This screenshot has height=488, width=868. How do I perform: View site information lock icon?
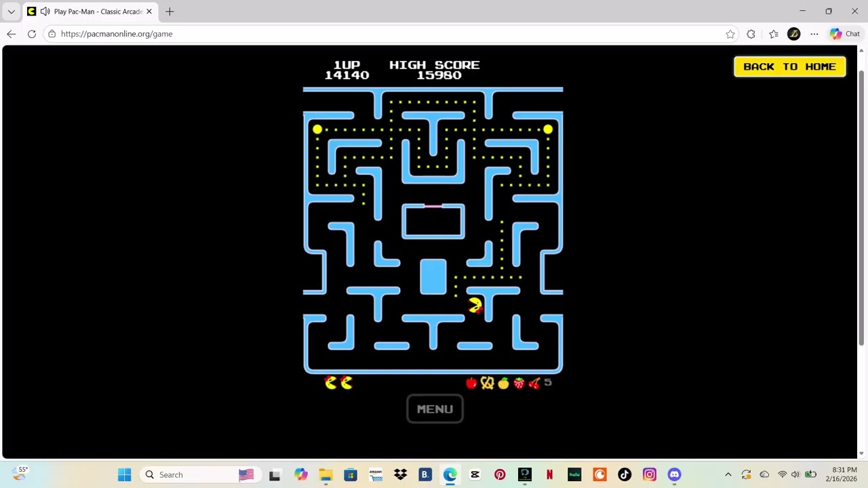coord(52,34)
